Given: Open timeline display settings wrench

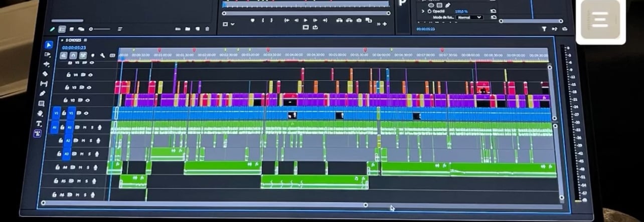Looking at the screenshot, I should 102,55.
